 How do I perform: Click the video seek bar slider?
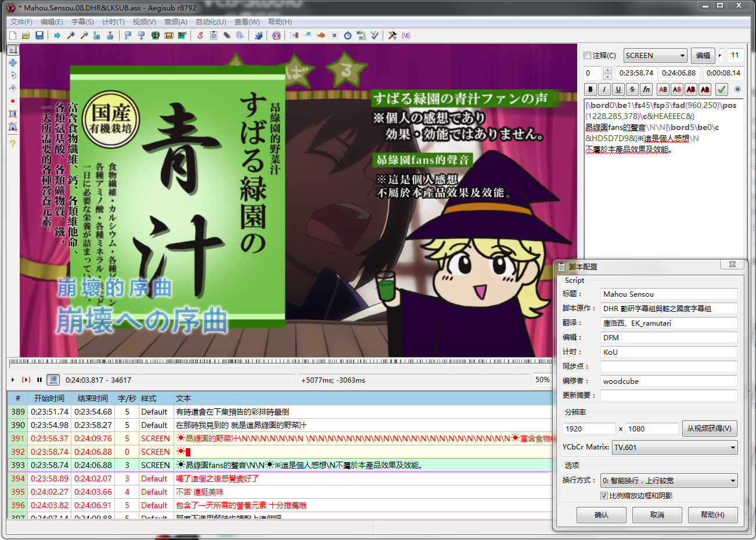click(280, 363)
